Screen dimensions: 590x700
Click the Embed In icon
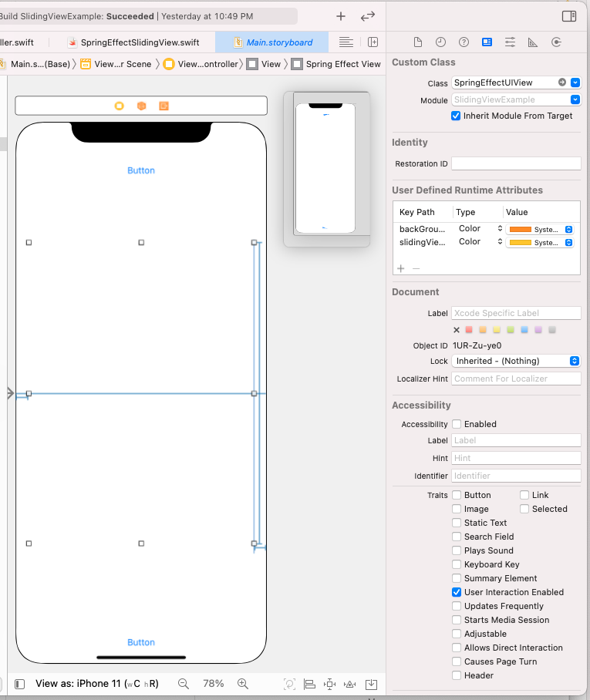click(x=371, y=684)
